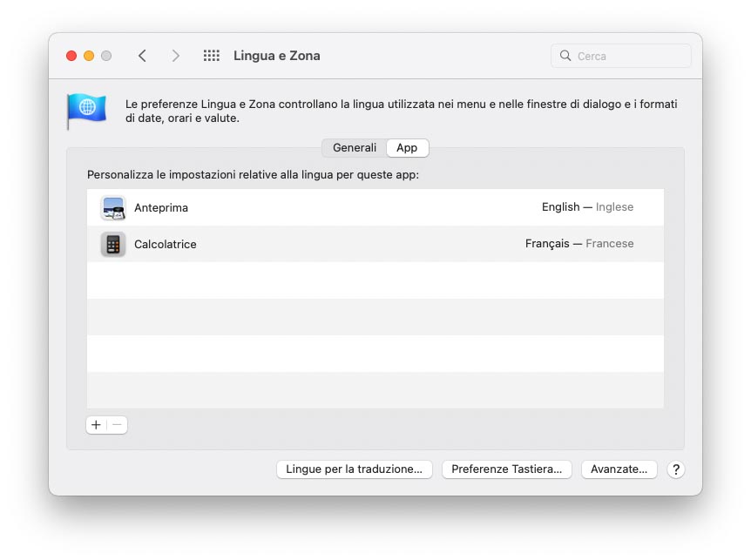Switch to the Generali tab
The image size is (751, 560).
click(x=353, y=147)
